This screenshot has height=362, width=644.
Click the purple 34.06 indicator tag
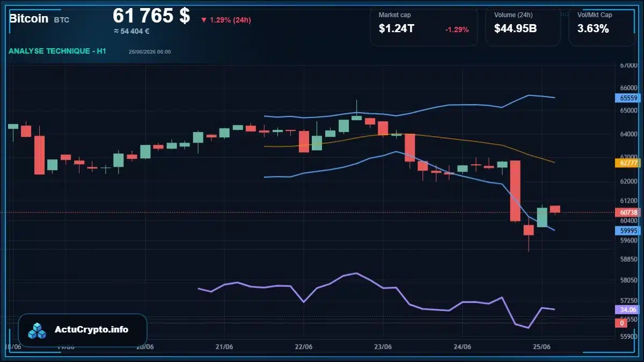coord(628,309)
